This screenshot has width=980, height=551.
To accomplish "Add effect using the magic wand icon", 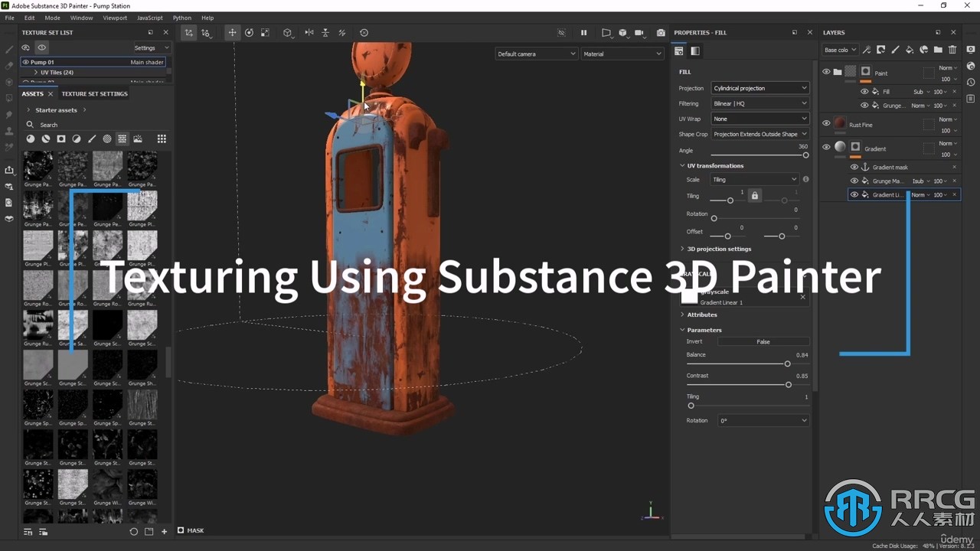I will [x=867, y=50].
